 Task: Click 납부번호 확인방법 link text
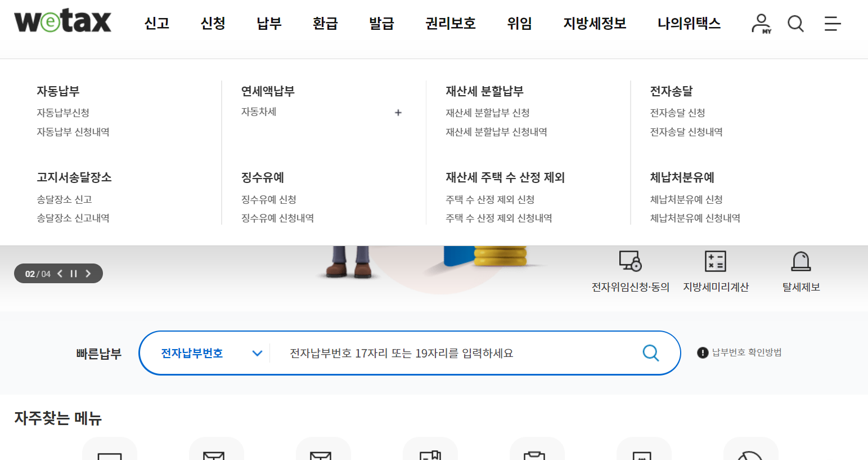pyautogui.click(x=747, y=352)
